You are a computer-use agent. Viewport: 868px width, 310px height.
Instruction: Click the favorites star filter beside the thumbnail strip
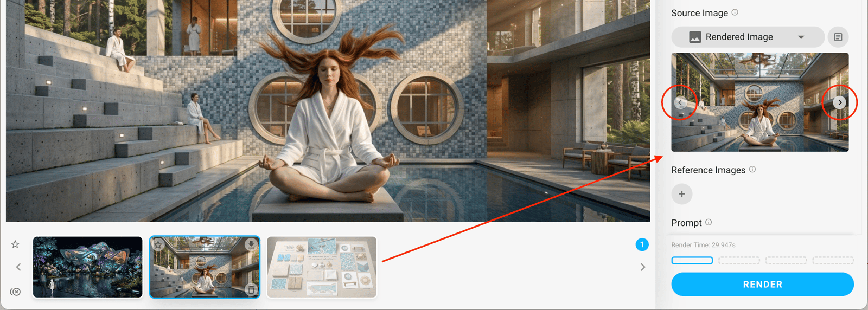point(15,244)
